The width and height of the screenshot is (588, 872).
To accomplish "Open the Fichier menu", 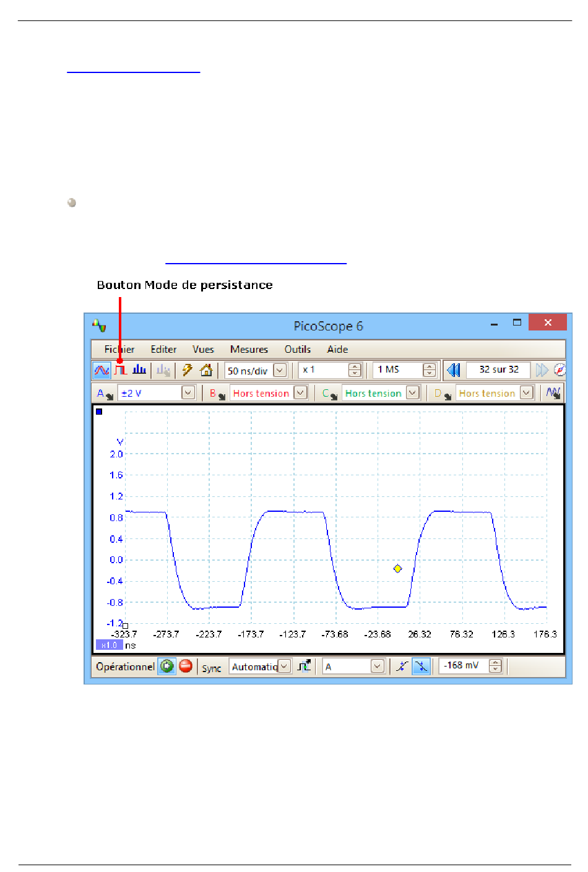I will (x=119, y=350).
